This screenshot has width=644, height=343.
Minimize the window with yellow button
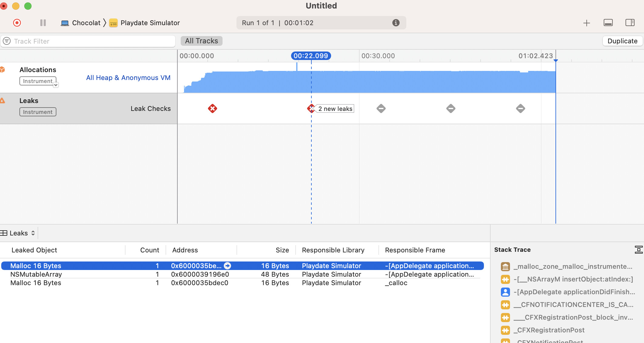15,6
